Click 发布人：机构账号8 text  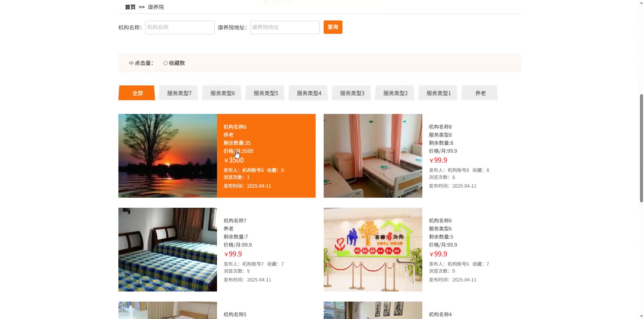[x=449, y=170]
